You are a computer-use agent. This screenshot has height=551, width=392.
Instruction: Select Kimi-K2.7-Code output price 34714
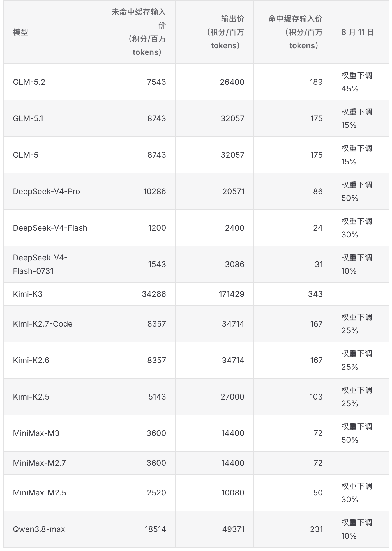[x=233, y=324]
